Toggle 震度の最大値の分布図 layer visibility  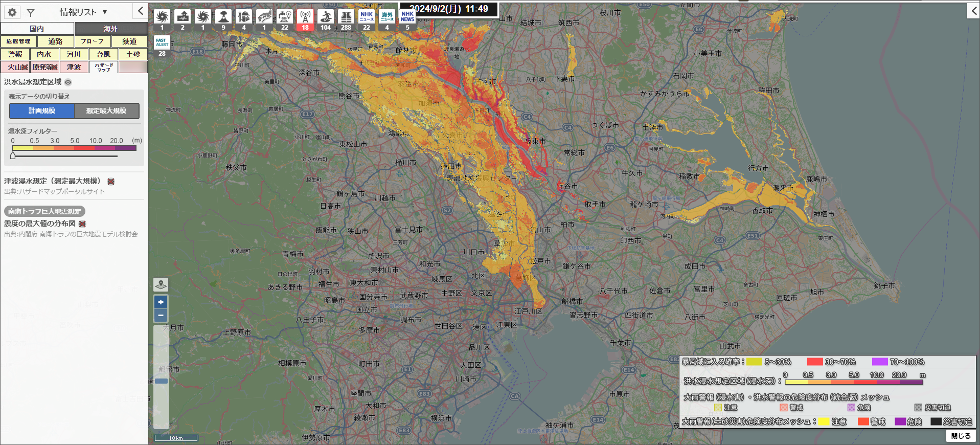[x=82, y=224]
